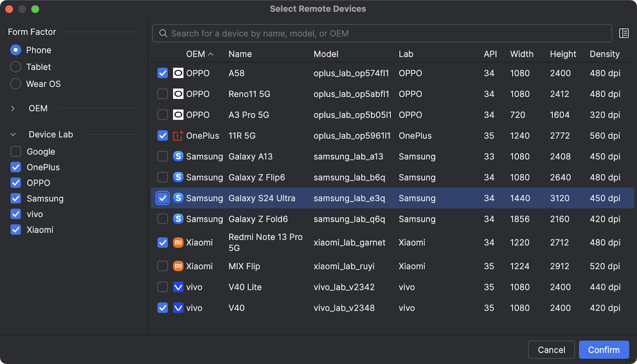637x364 pixels.
Task: Deselect the Galaxy S24 Ultra checkbox
Action: click(162, 198)
